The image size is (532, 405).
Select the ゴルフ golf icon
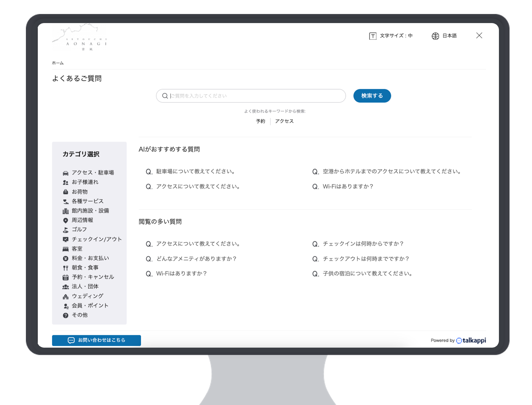pyautogui.click(x=66, y=229)
